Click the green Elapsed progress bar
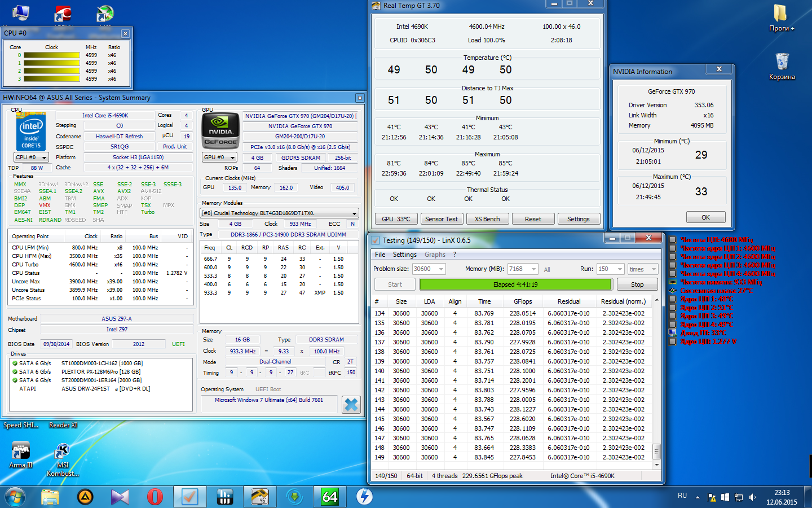812x508 pixels. pos(515,284)
